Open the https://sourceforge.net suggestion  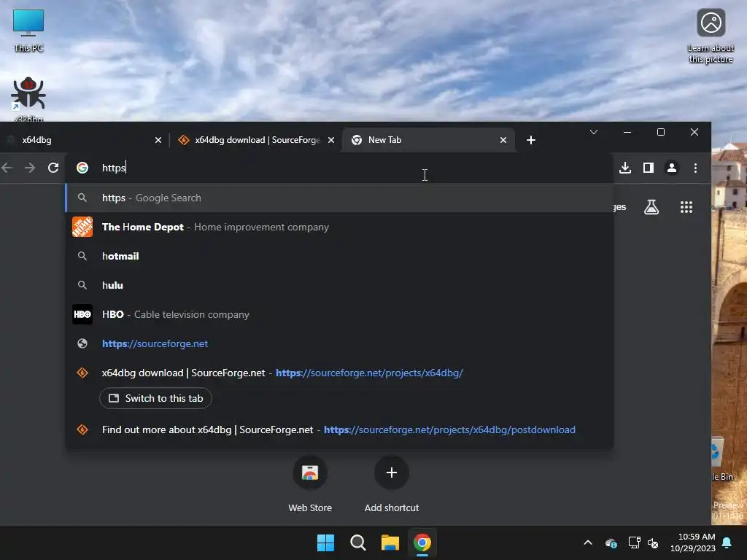click(x=339, y=343)
